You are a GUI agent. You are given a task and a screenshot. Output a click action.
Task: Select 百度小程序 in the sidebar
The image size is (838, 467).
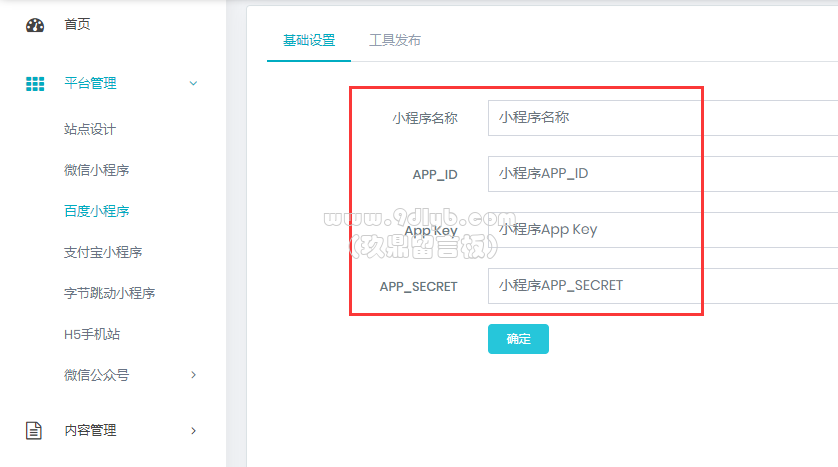point(97,211)
